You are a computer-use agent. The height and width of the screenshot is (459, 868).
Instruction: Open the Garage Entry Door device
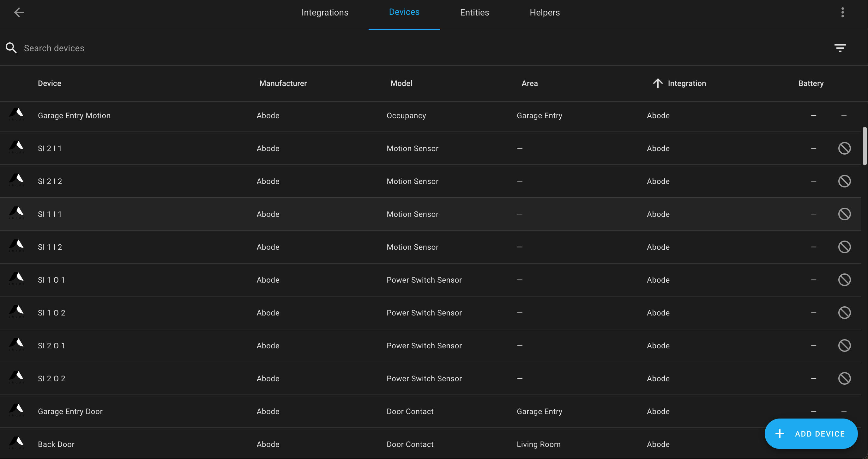(70, 411)
